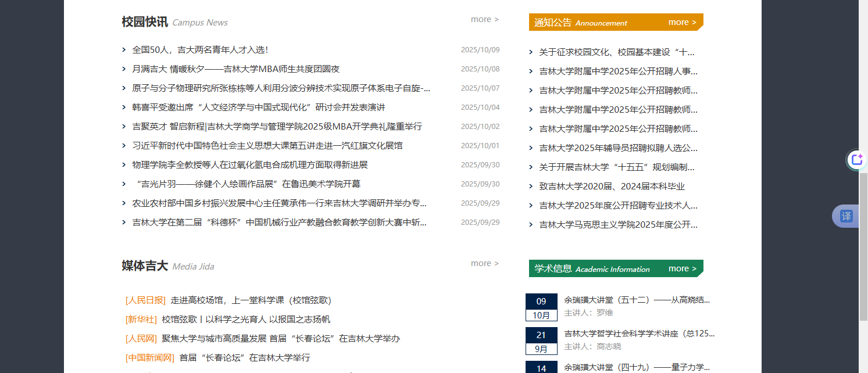Image resolution: width=868 pixels, height=373 pixels.
Task: Select the 通知公告 Announcement header tab
Action: [580, 22]
